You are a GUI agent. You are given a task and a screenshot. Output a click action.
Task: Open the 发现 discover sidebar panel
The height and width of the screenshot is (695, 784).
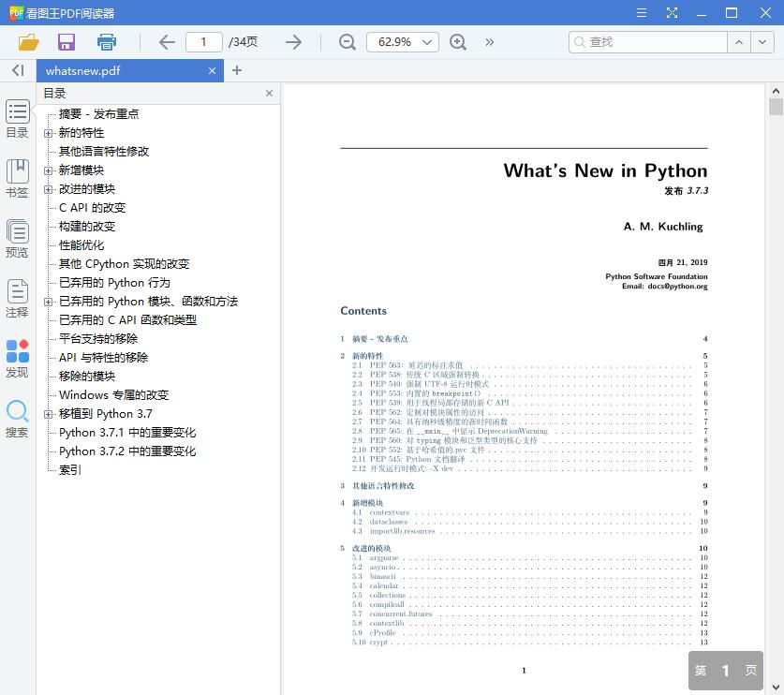18,359
